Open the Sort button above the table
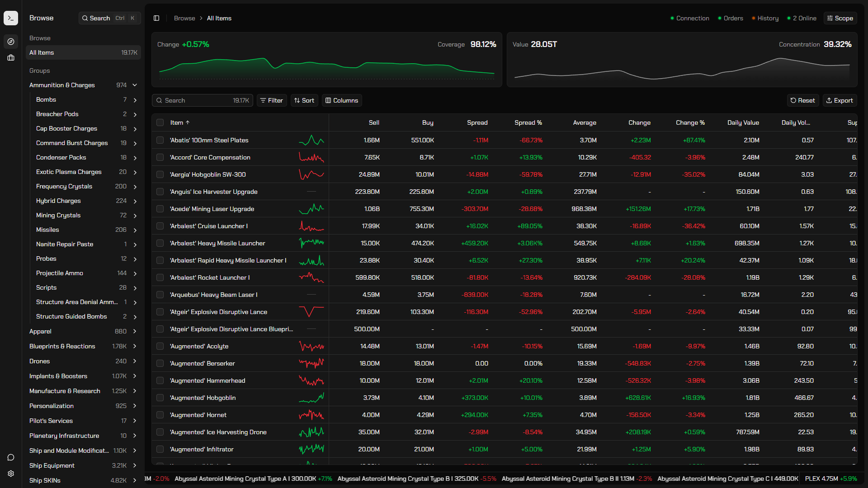The image size is (868, 488). click(304, 100)
